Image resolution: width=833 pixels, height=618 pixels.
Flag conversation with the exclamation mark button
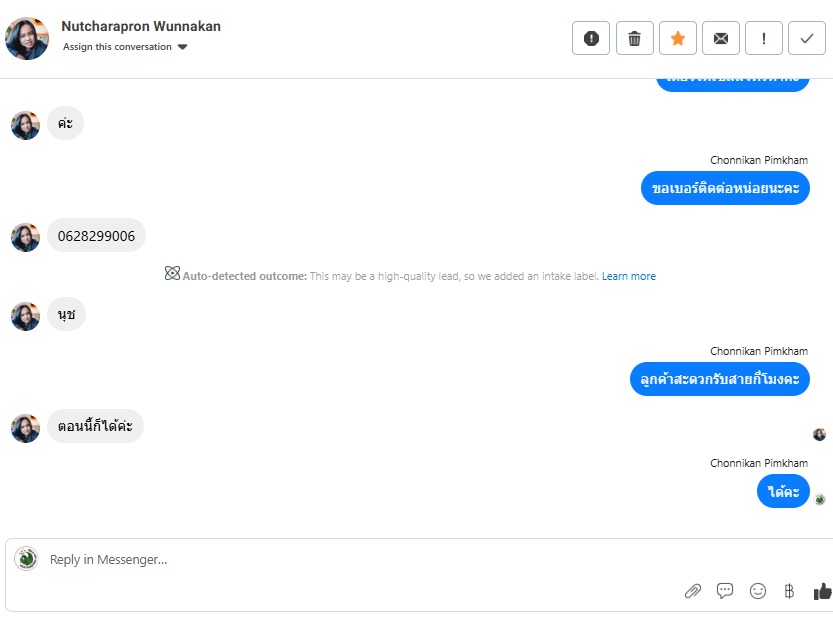[764, 38]
